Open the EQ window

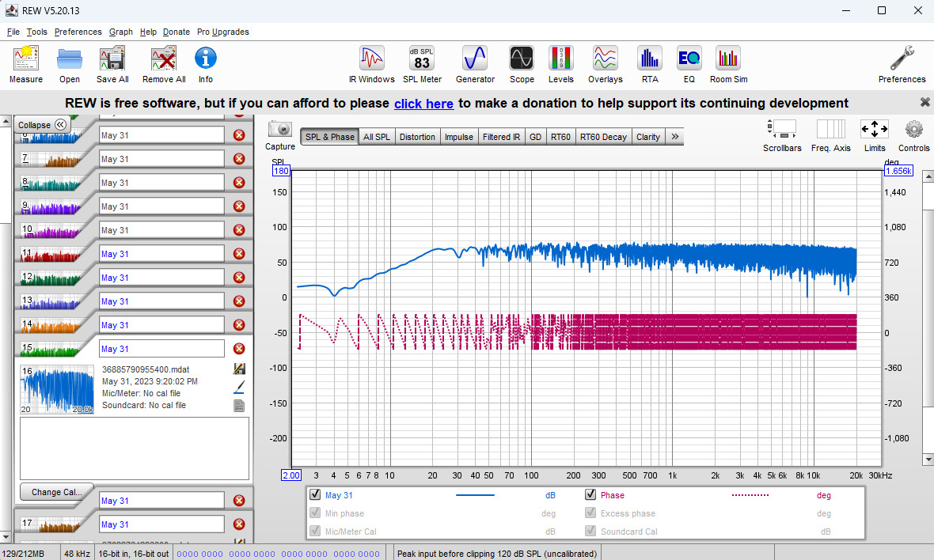point(689,59)
